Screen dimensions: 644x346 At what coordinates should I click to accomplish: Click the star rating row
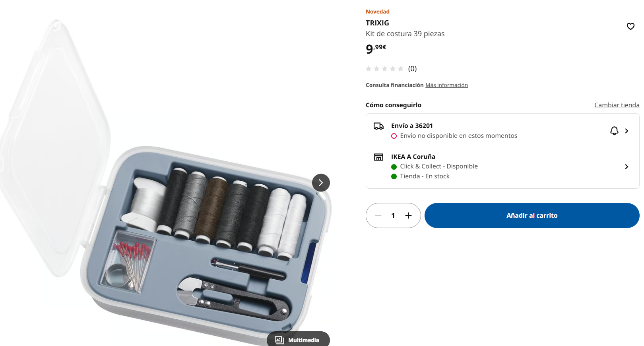[384, 69]
